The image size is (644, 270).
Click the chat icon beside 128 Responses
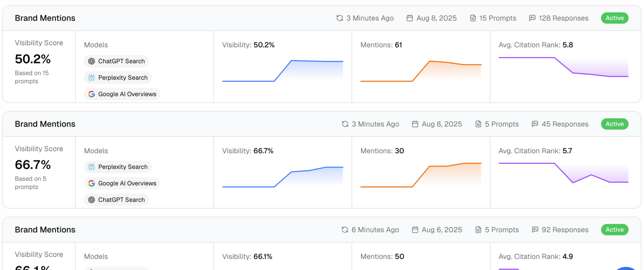pyautogui.click(x=532, y=18)
